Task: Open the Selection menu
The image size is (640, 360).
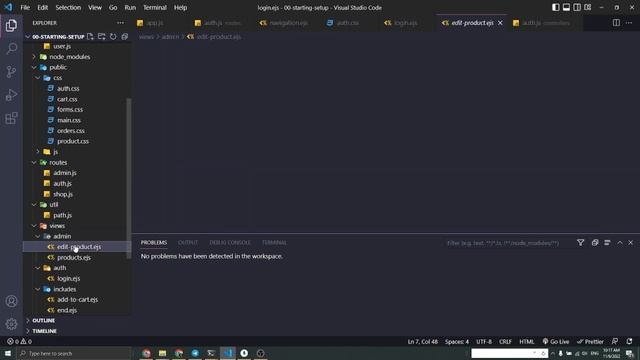Action: point(68,7)
